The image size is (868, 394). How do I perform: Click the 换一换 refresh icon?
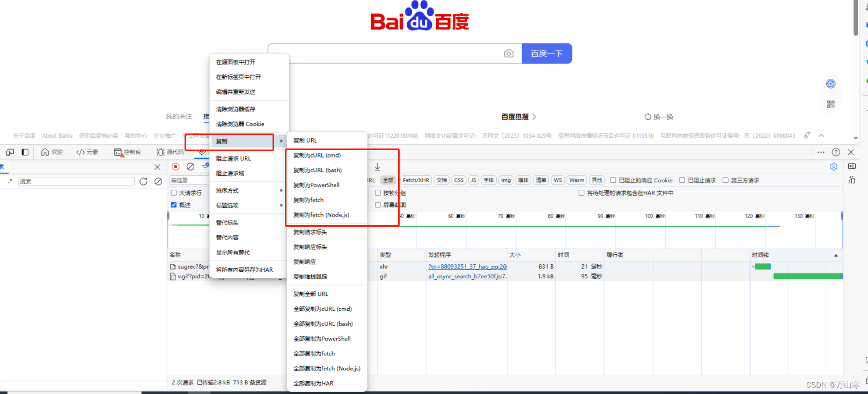pyautogui.click(x=648, y=117)
